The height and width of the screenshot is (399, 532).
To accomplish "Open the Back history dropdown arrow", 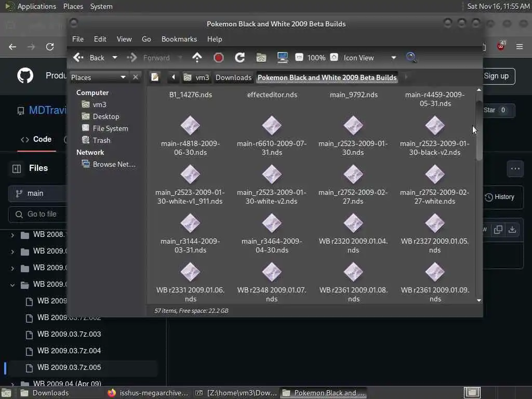I will 115,58.
